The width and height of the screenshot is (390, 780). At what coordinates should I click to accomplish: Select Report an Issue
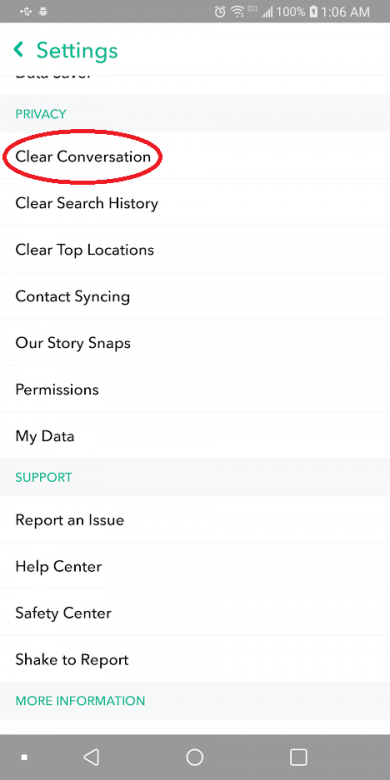pos(195,520)
